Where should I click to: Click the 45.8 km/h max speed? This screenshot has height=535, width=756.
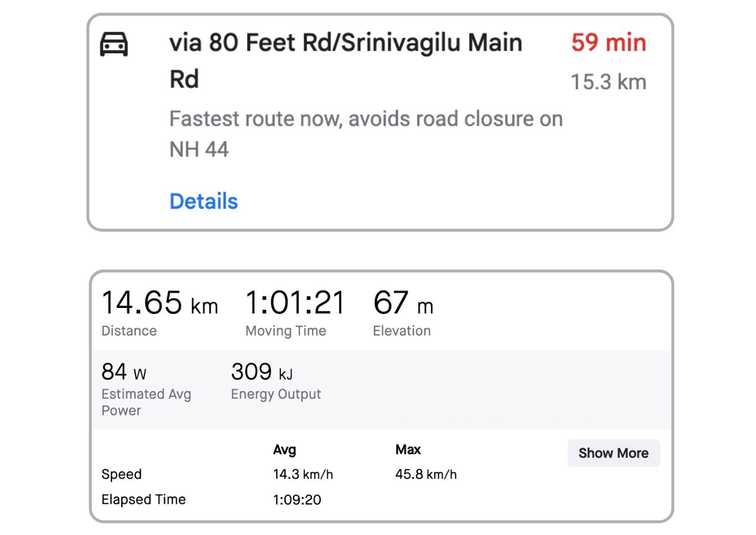pyautogui.click(x=426, y=475)
